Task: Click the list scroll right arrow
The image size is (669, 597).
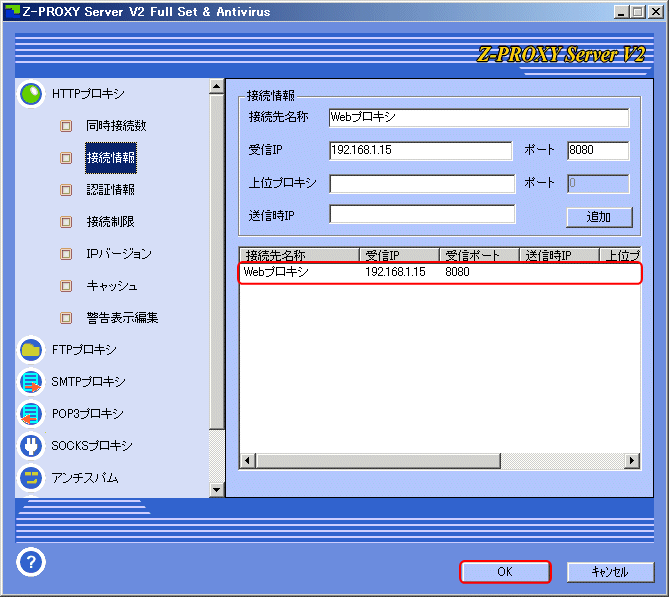Action: point(632,461)
